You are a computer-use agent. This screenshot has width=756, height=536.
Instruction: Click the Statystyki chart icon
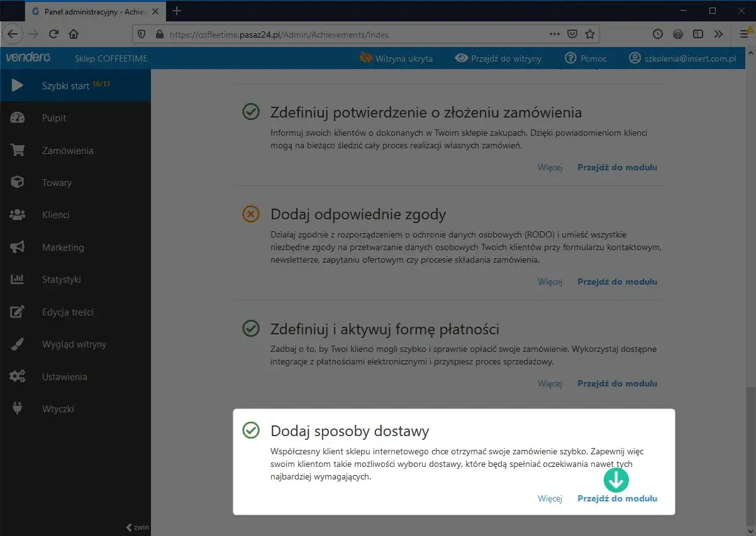[x=18, y=279]
